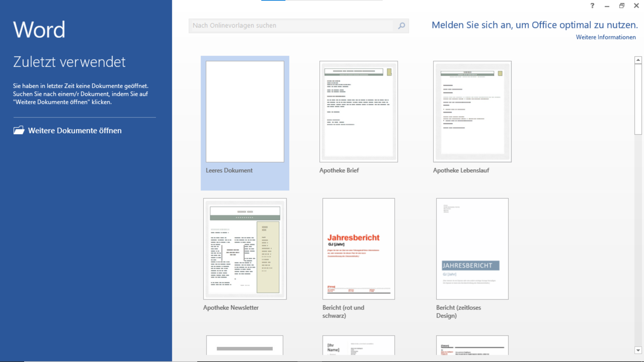Click the sign-in prompt Melden Sie sich an
This screenshot has height=362, width=644.
(535, 25)
